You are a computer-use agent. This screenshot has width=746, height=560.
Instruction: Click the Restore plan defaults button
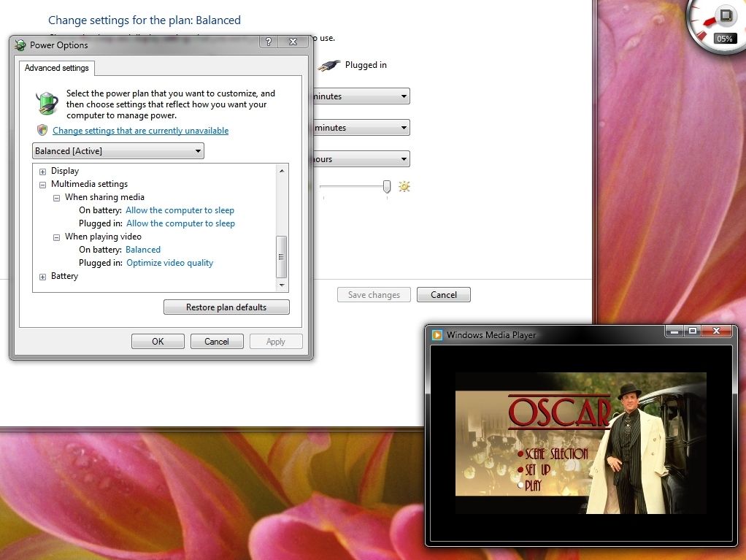(226, 307)
